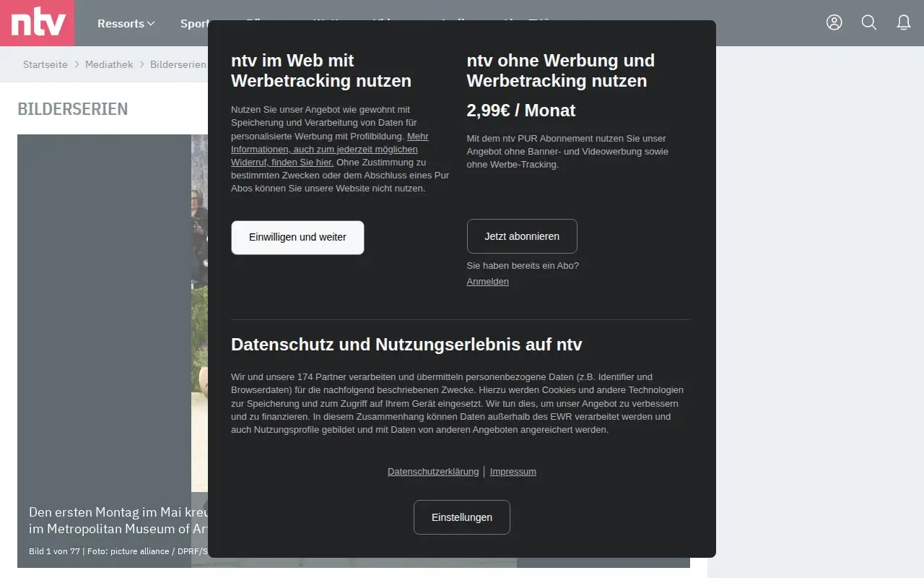Open the Impressum link

pyautogui.click(x=513, y=472)
